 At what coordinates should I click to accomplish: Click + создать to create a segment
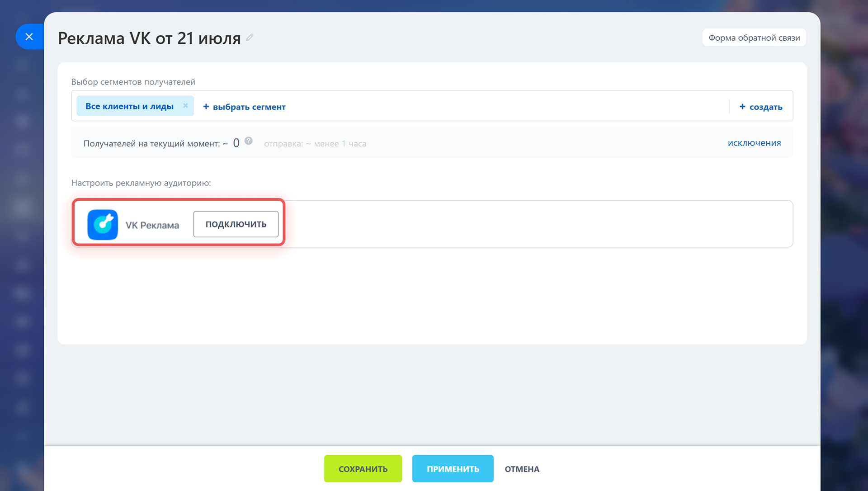(x=761, y=107)
